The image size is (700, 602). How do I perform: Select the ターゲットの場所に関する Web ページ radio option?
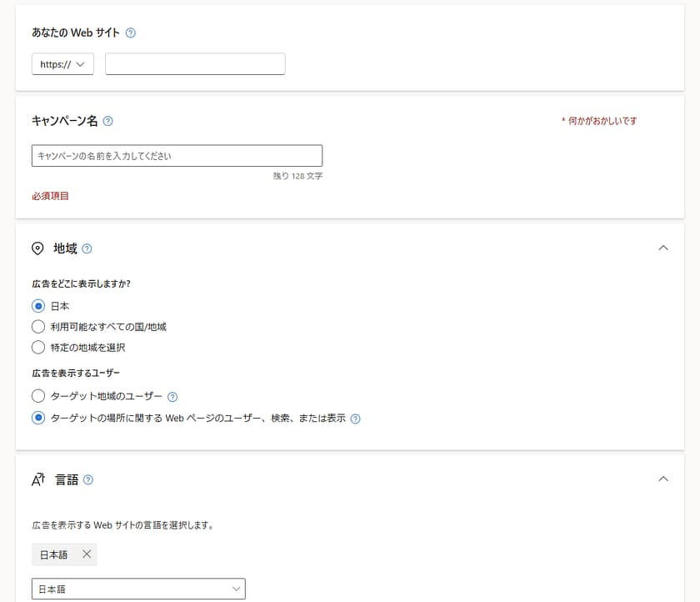(x=38, y=419)
